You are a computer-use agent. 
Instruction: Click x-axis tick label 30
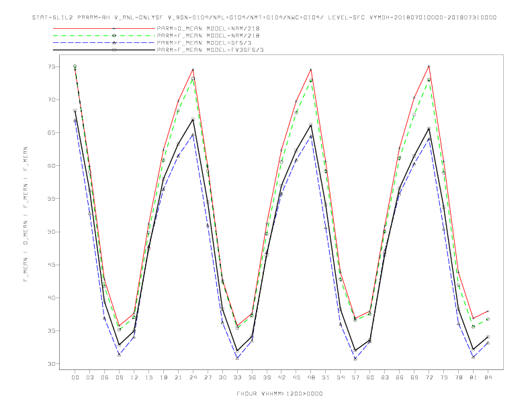222,377
